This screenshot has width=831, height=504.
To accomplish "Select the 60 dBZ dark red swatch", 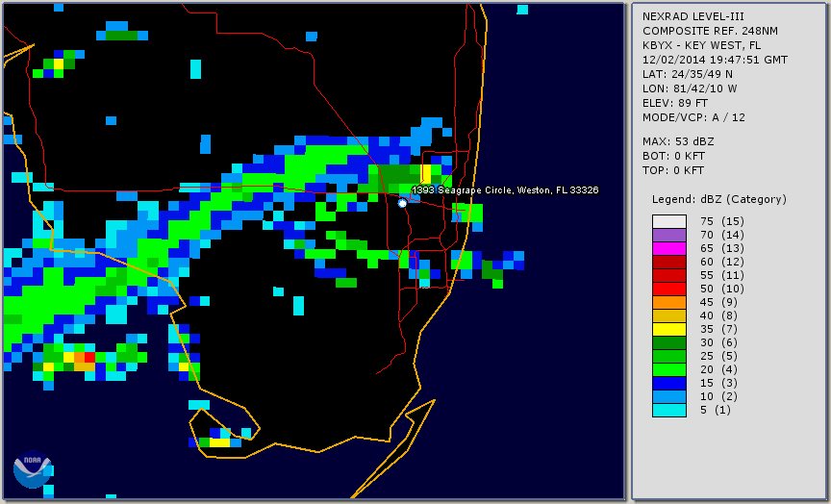I will coord(669,262).
